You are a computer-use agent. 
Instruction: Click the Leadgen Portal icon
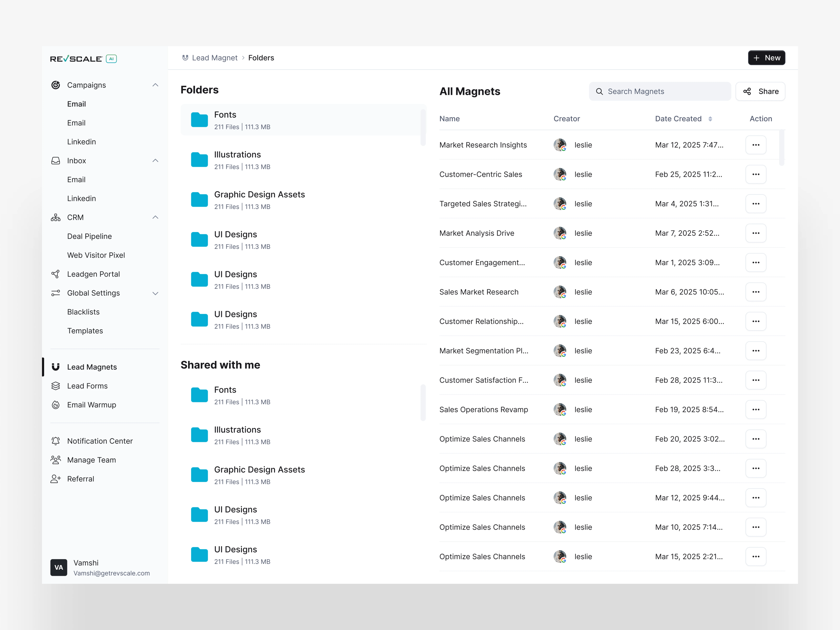pos(56,274)
